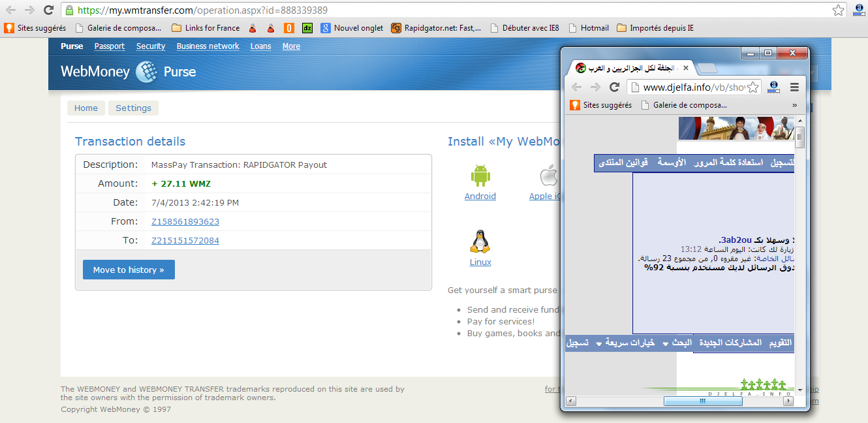Viewport: 868px width, 423px height.
Task: Click the djelfa forum banner image
Action: coord(736,129)
